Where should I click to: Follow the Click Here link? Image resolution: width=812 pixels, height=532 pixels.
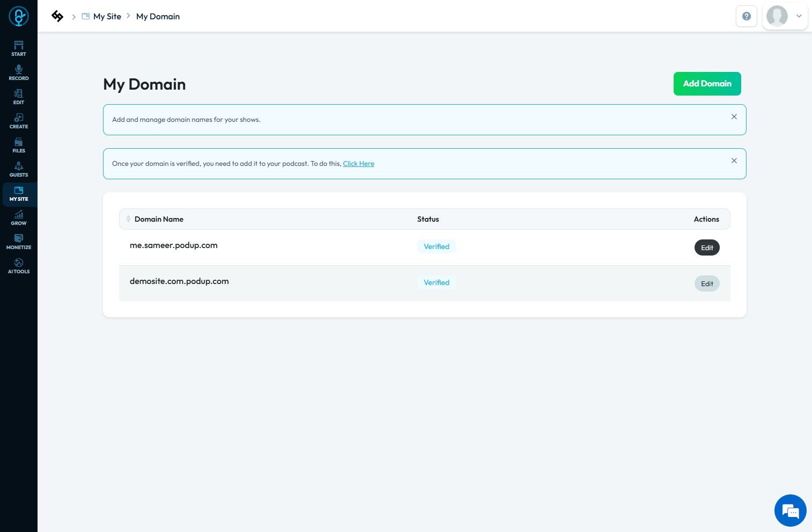358,164
